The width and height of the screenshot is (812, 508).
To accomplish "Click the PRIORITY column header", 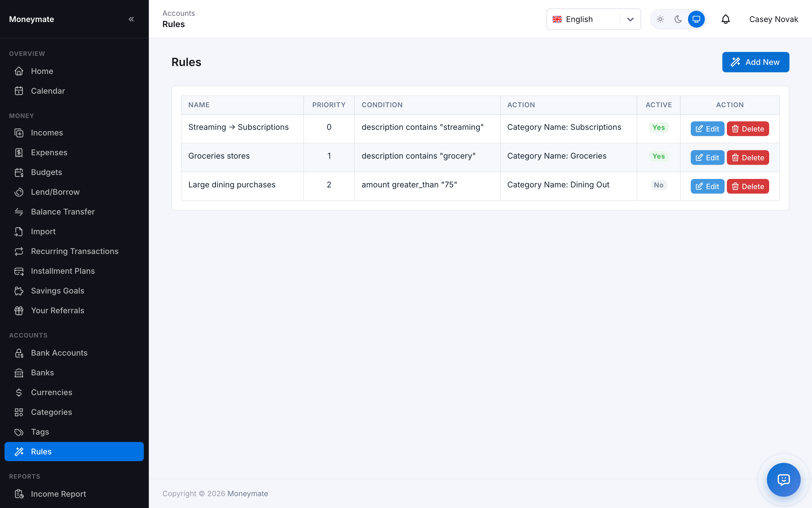I will (x=329, y=105).
